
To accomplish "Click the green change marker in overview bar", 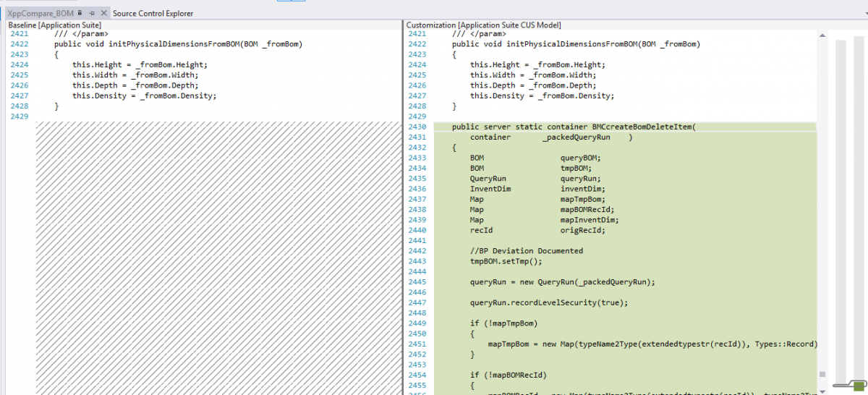I will tap(858, 385).
